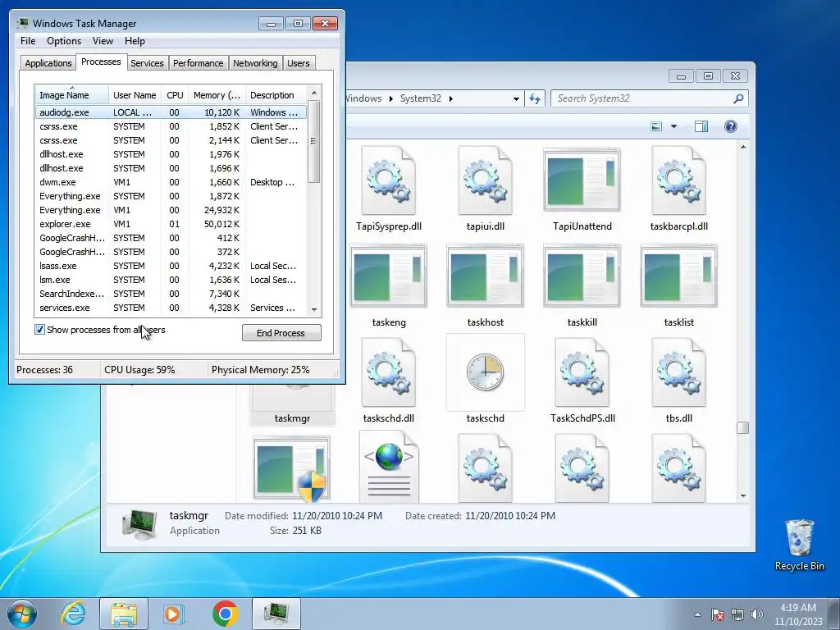This screenshot has height=630, width=840.
Task: Select the explorer.exe process row
Action: 171,224
